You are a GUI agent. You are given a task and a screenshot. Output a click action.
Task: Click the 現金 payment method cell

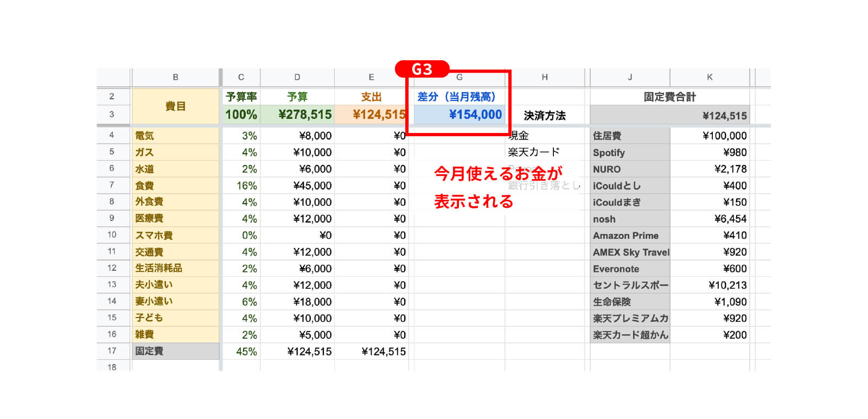[545, 136]
